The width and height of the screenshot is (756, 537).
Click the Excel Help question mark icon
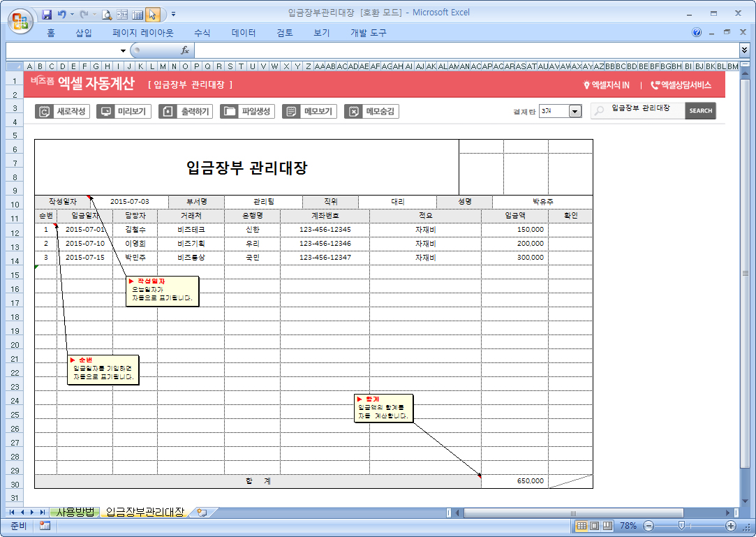[x=697, y=33]
